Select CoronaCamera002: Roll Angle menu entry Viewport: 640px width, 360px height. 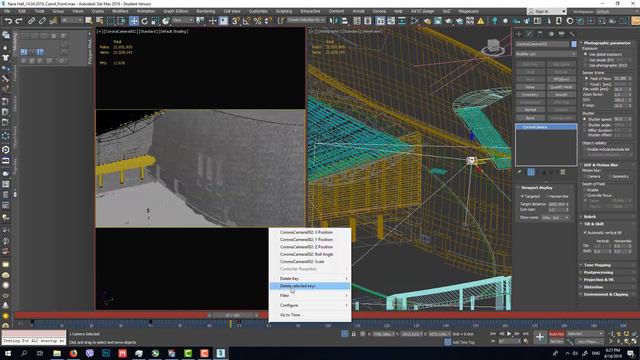[x=310, y=254]
